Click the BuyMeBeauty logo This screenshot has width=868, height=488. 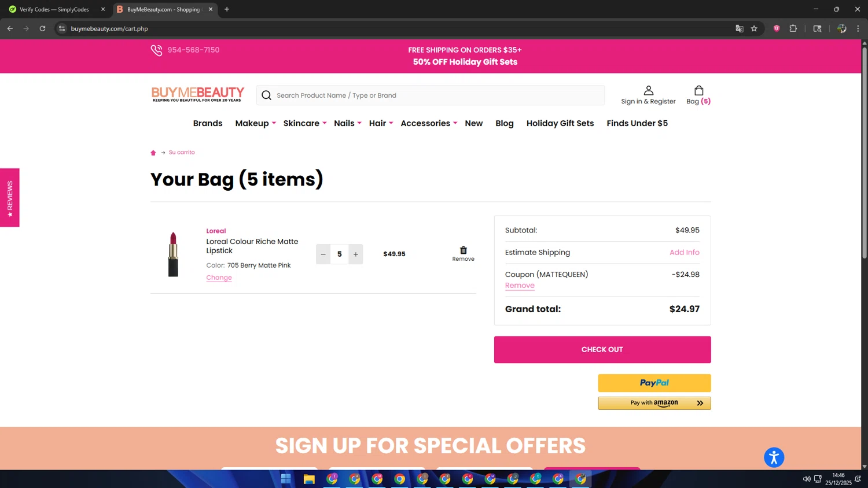198,94
